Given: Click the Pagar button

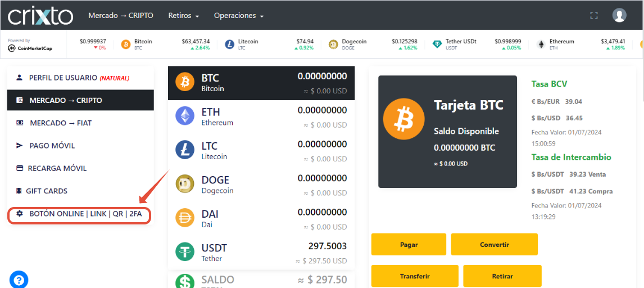Looking at the screenshot, I should tap(409, 245).
